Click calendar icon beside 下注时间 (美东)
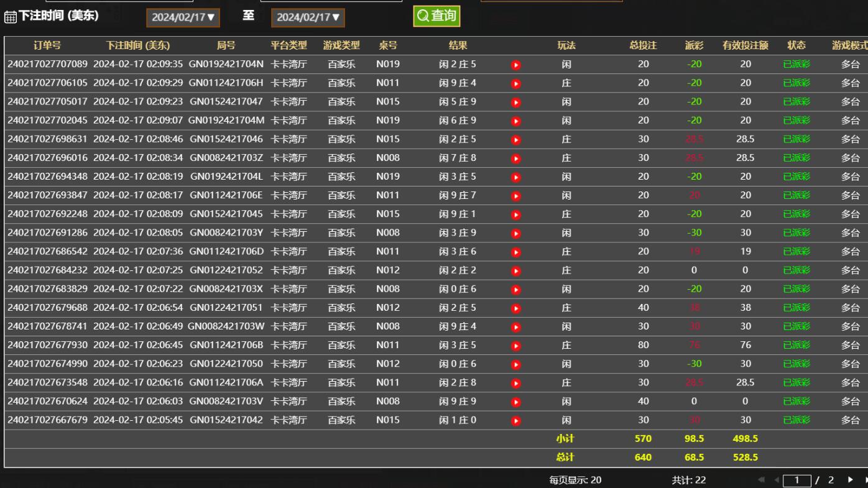 pyautogui.click(x=11, y=17)
